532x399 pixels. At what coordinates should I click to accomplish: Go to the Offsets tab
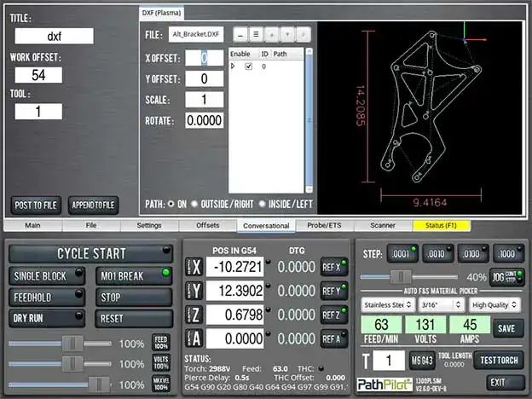208,225
